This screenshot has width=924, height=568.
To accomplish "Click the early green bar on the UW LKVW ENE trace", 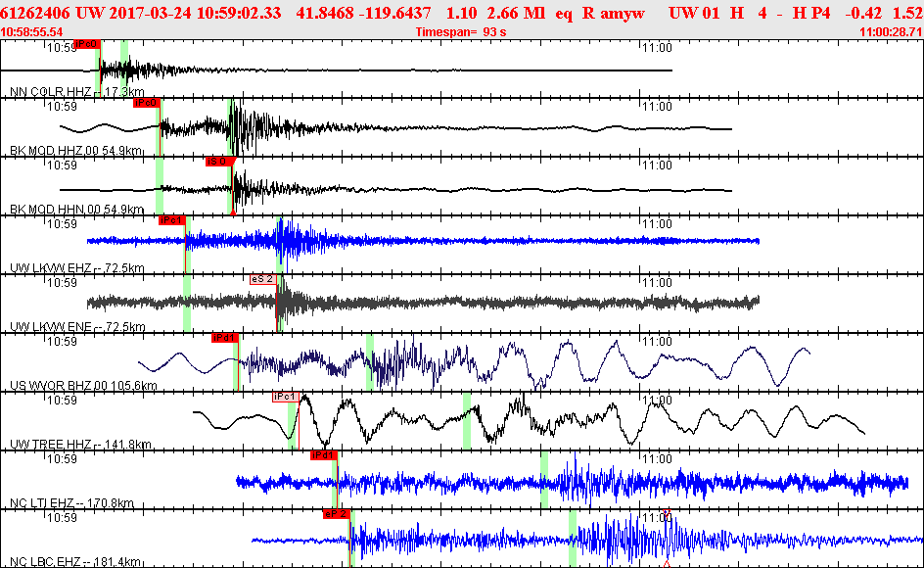I will 187,304.
